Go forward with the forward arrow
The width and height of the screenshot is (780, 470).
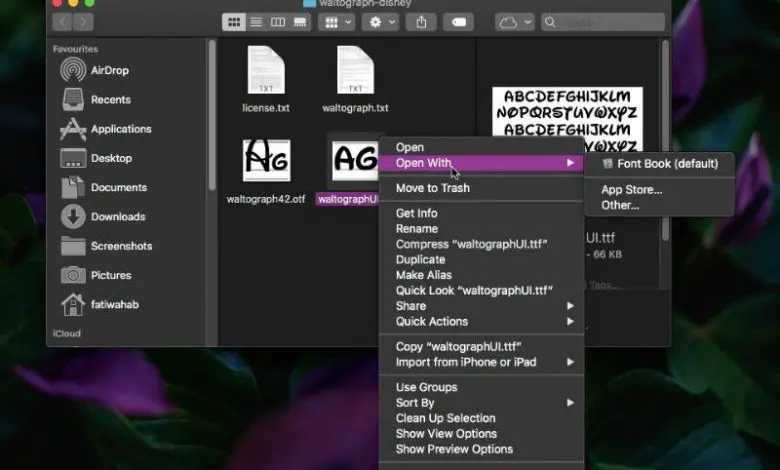point(84,22)
